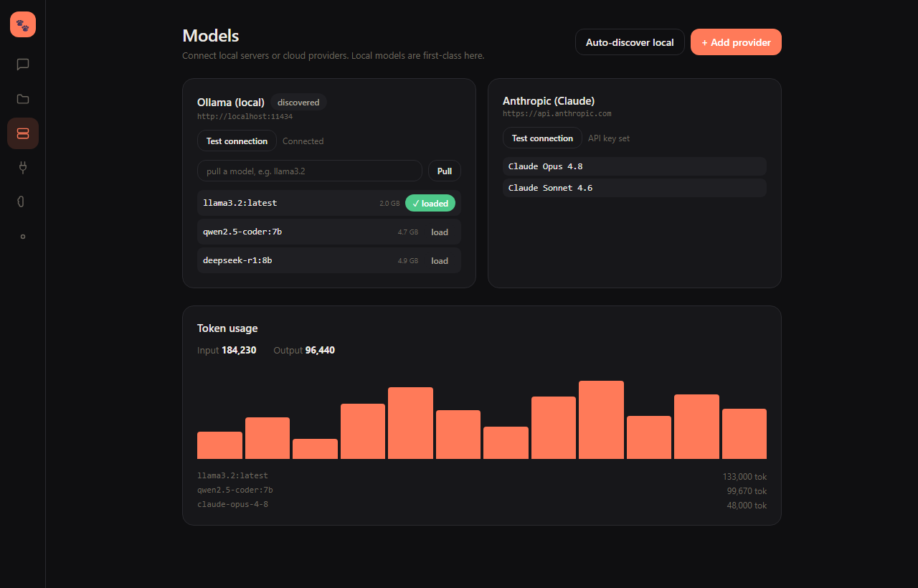
Task: Load the deepseek-r1:8b model
Action: 440,261
